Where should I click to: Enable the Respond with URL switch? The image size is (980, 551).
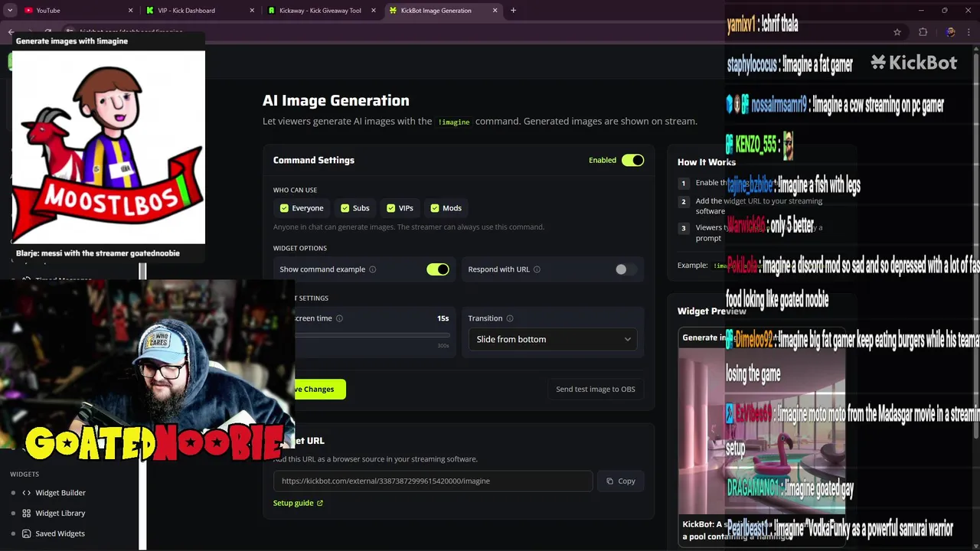(x=626, y=269)
